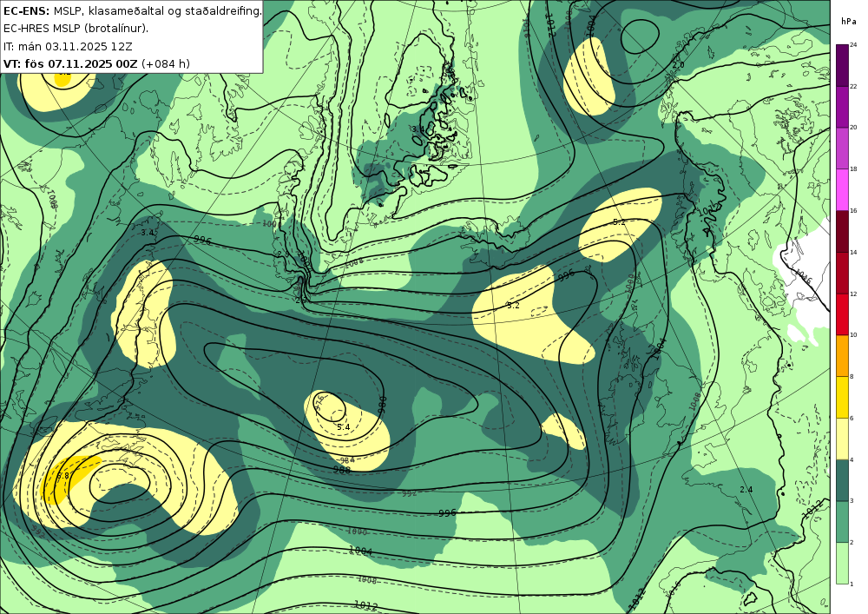Click the light green 1–2 hPa legend swatch
Screen dimensions: 868x614
tap(842, 563)
